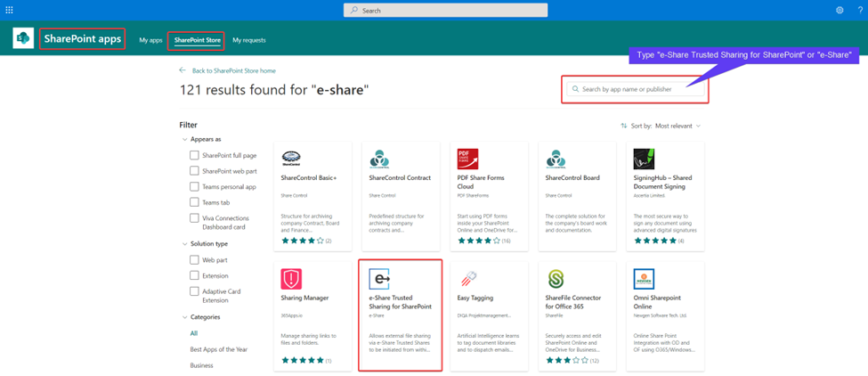868x376 pixels.
Task: Open the Easy Tagging app title
Action: 475,298
